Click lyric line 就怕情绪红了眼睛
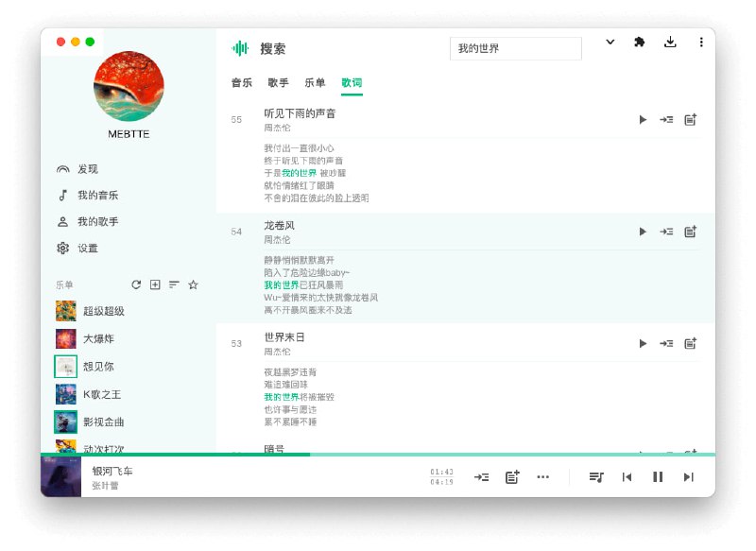Viewport: 756px width, 551px height. [x=299, y=185]
